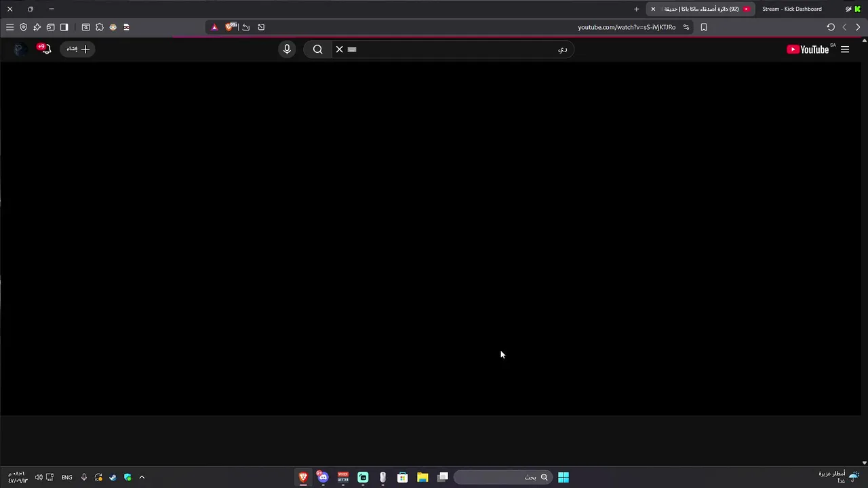Open Task View on taskbar

443,477
